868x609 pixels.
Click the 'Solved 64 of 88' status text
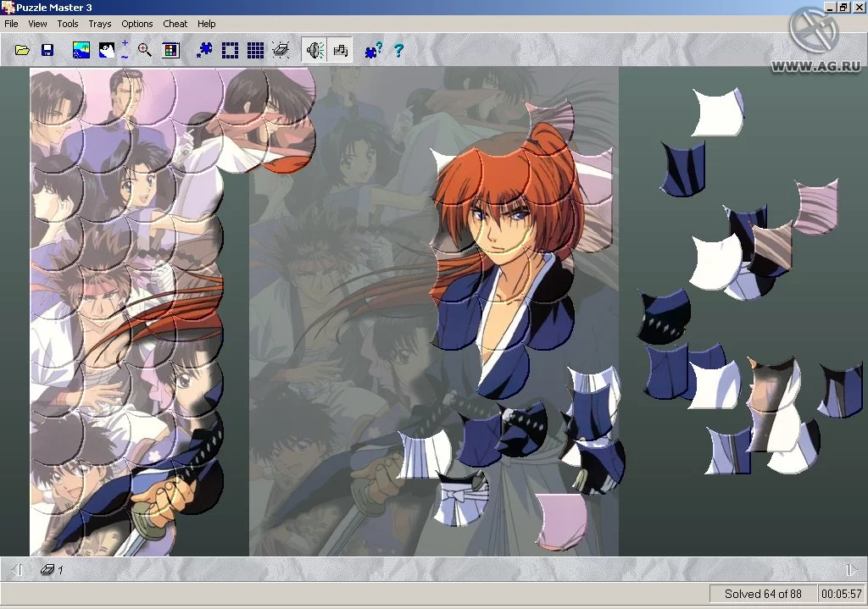[x=763, y=594]
